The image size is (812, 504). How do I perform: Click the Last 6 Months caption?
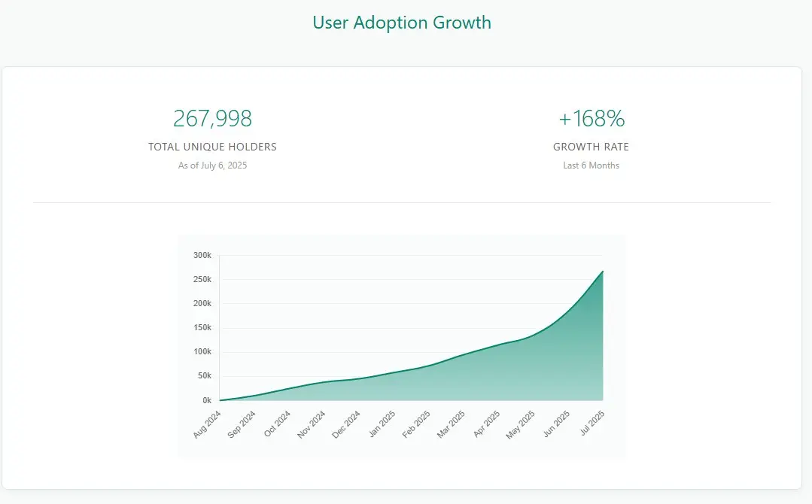591,165
